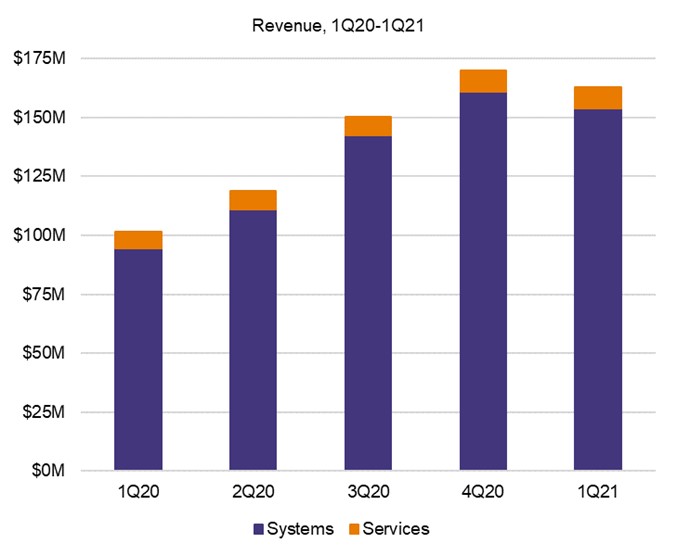Pick the orange Services segment for 1Q21
The image size is (677, 556).
click(598, 98)
